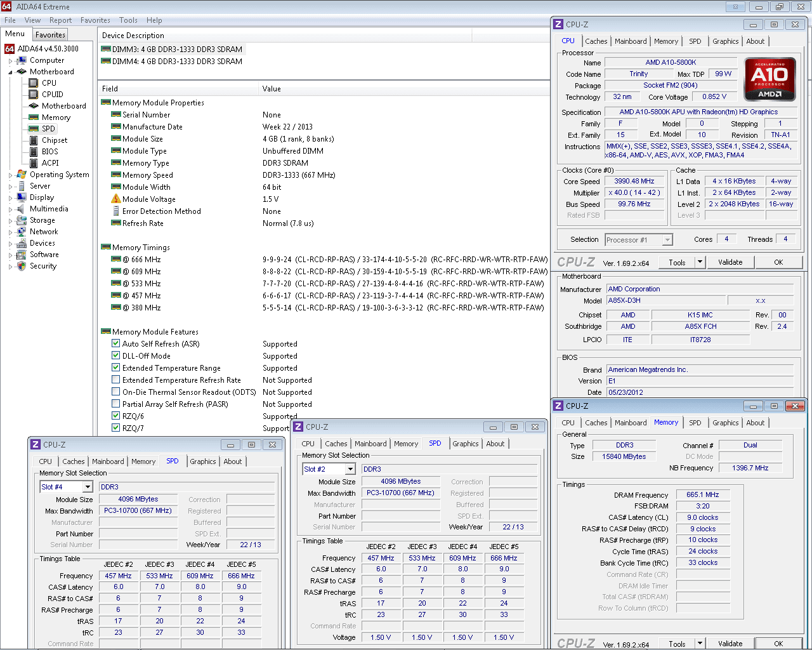The image size is (812, 650).
Task: Open the Chipset tree item
Action: (x=55, y=140)
